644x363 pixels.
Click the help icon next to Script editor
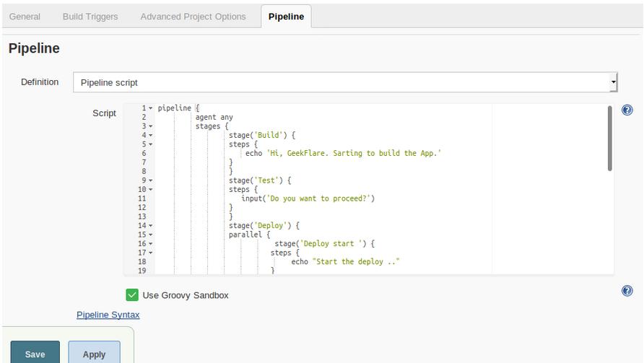(627, 110)
